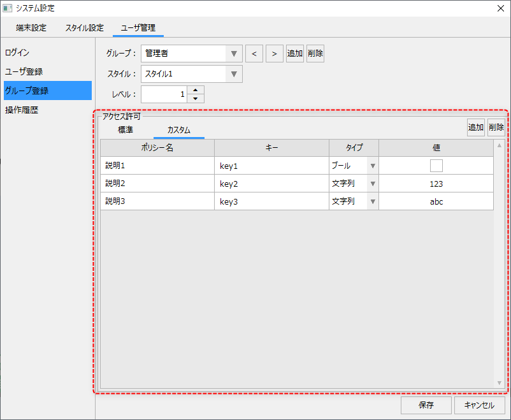Image resolution: width=511 pixels, height=420 pixels.
Task: Select the 標準 access permission tab
Action: (126, 130)
